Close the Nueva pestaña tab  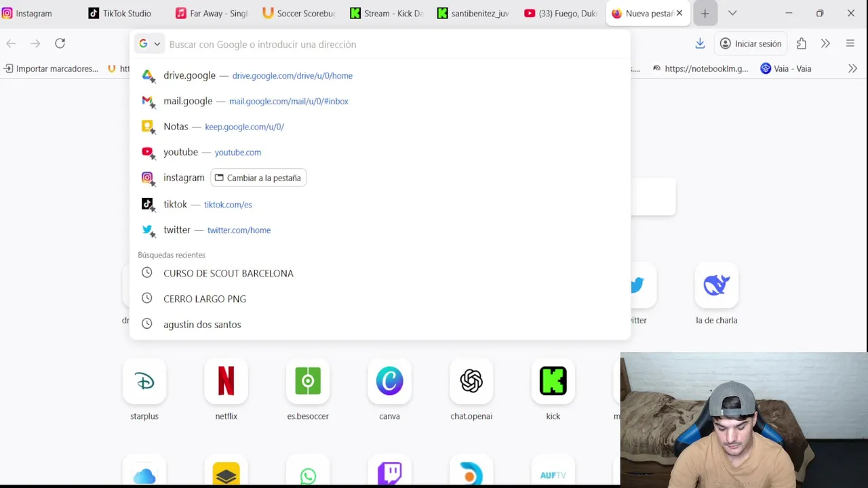679,13
